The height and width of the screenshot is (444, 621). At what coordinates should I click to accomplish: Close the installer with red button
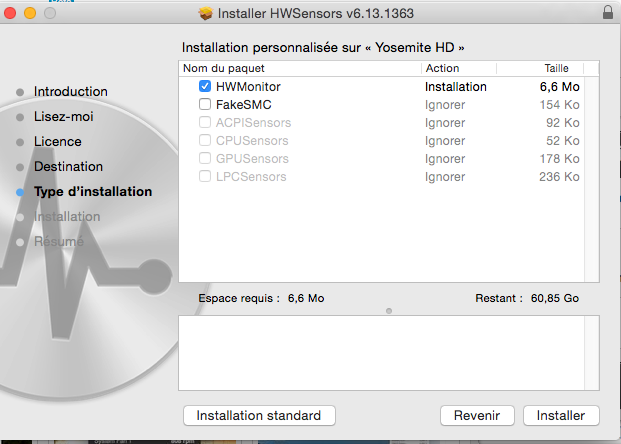point(10,13)
